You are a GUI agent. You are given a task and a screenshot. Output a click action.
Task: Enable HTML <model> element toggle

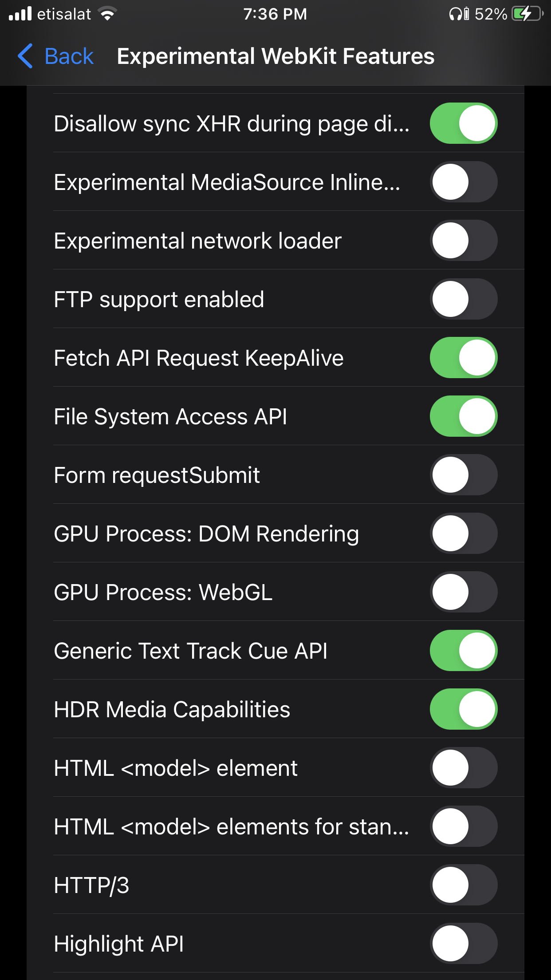coord(463,768)
